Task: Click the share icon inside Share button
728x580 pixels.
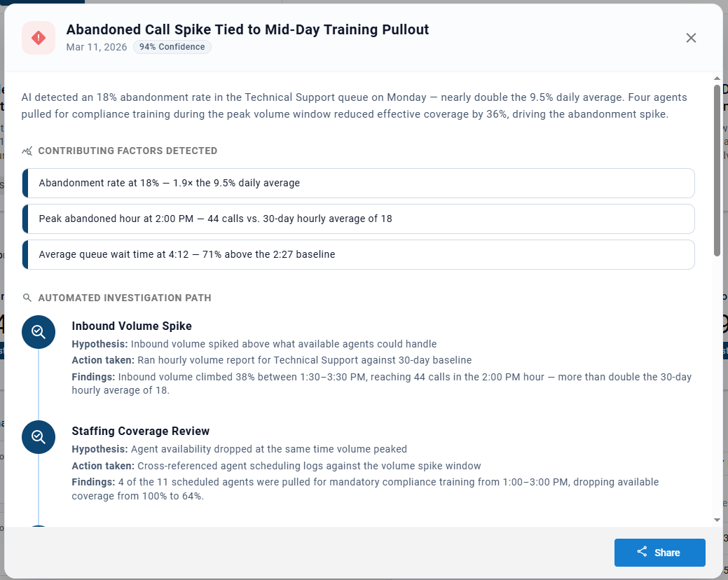Action: [x=642, y=552]
